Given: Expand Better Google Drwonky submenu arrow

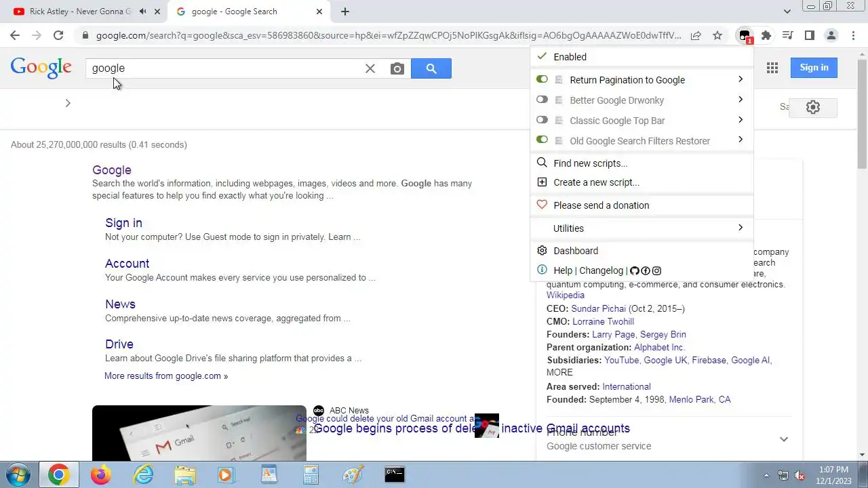Looking at the screenshot, I should pyautogui.click(x=740, y=100).
